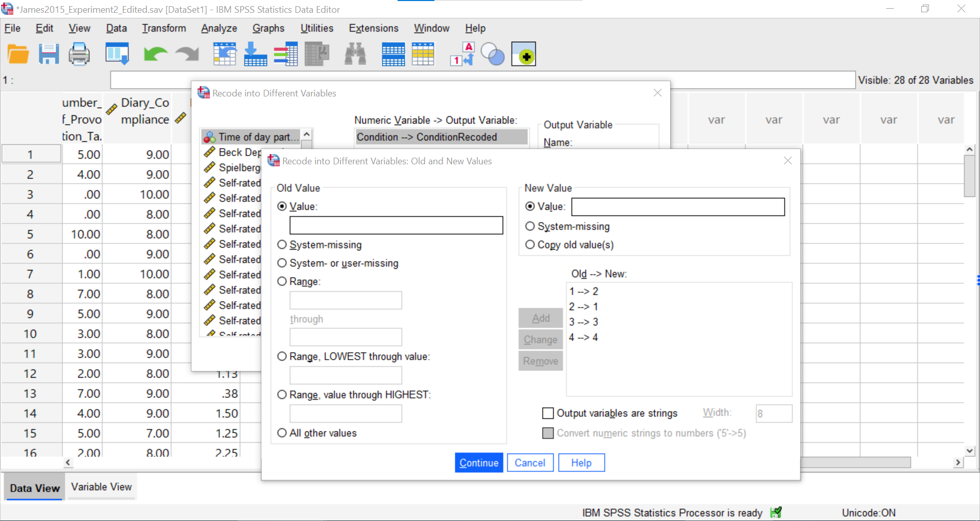Select '3 --> 3' mapping entry
The height and width of the screenshot is (521, 980).
point(583,322)
